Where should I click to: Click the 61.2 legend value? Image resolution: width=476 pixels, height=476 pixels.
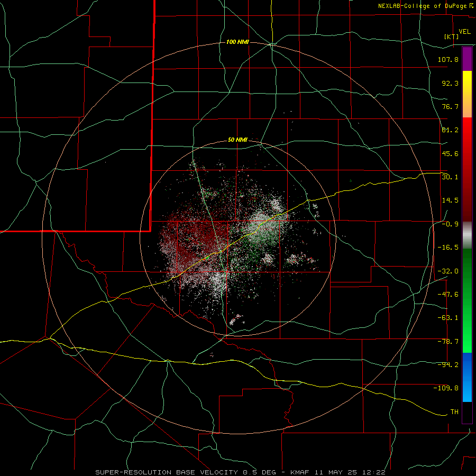tap(450, 130)
